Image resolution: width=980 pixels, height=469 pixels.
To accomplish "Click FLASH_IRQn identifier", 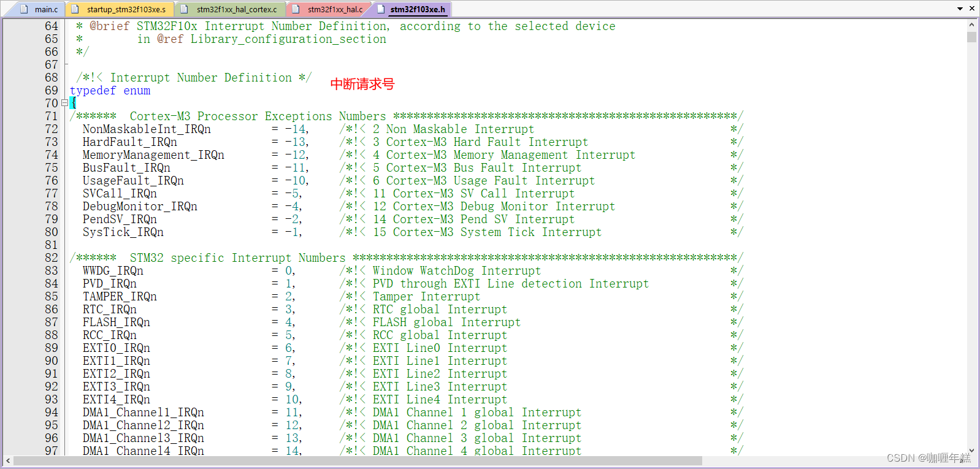I will pos(117,322).
